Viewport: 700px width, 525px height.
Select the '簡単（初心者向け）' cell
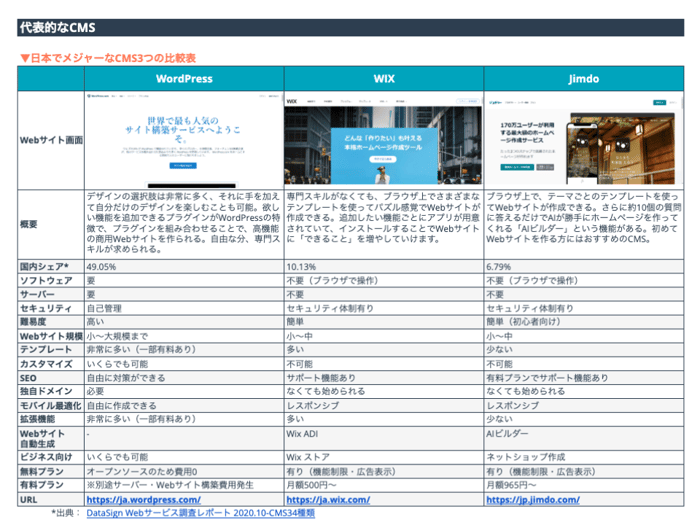click(x=523, y=321)
